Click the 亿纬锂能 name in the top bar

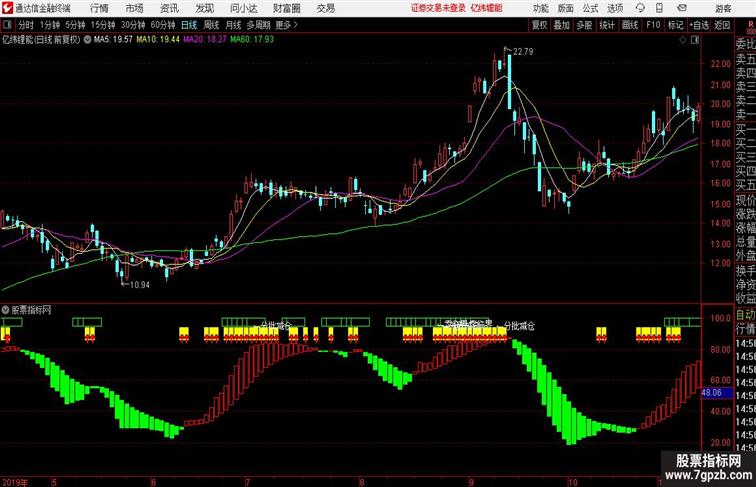pyautogui.click(x=486, y=8)
